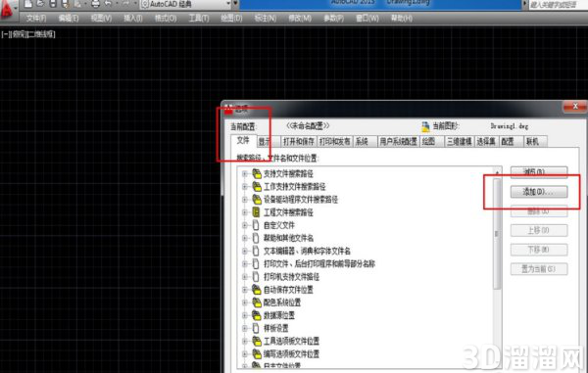Open the 工具(T) menu
588x373 pixels.
[x=199, y=18]
